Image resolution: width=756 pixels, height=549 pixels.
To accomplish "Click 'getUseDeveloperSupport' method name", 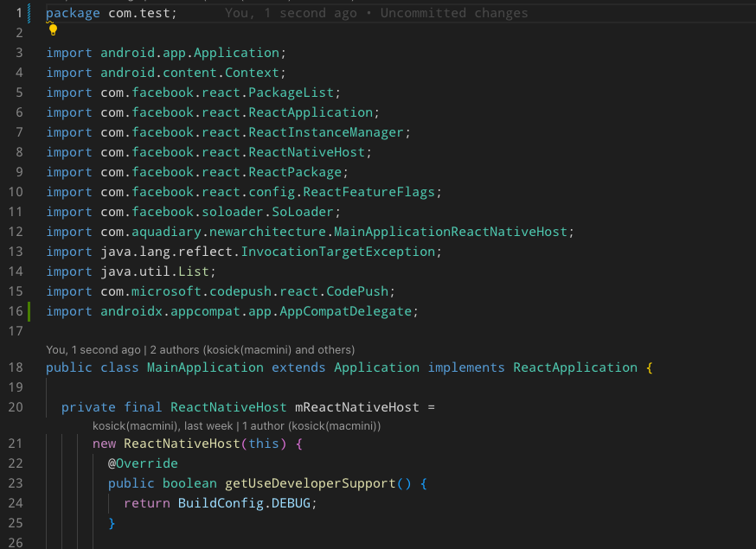I will (311, 483).
